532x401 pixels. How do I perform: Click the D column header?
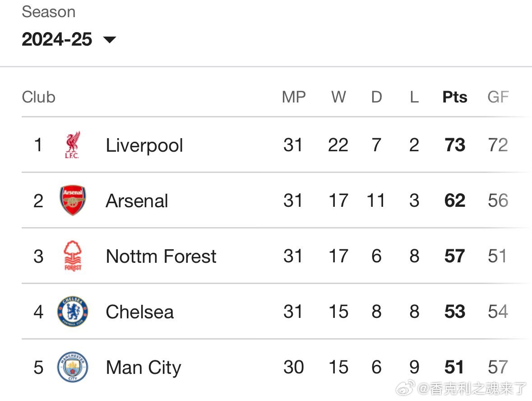pyautogui.click(x=376, y=97)
